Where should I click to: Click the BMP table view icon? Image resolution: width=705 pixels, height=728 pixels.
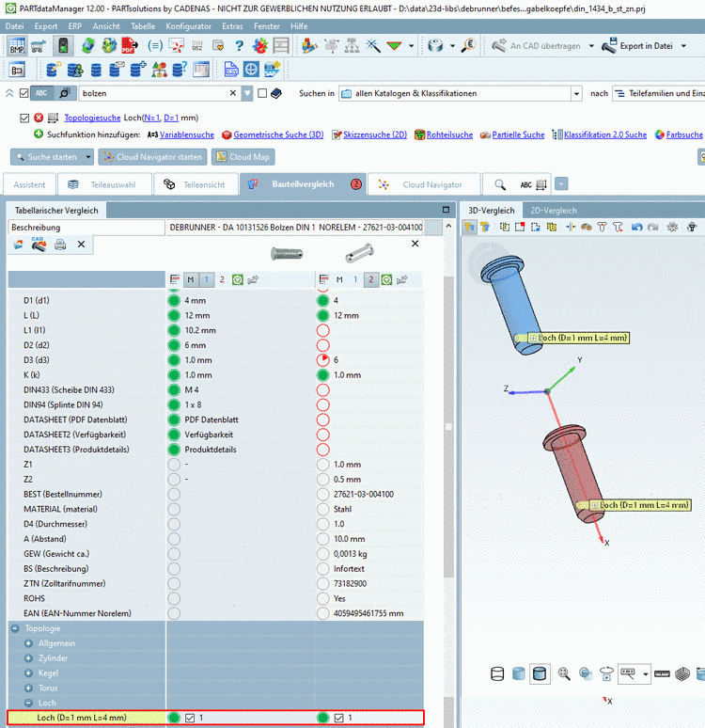click(17, 46)
